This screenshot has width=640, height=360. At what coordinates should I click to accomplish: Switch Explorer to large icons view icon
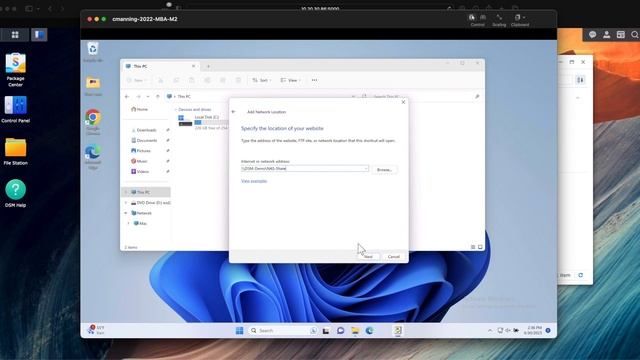tap(480, 247)
